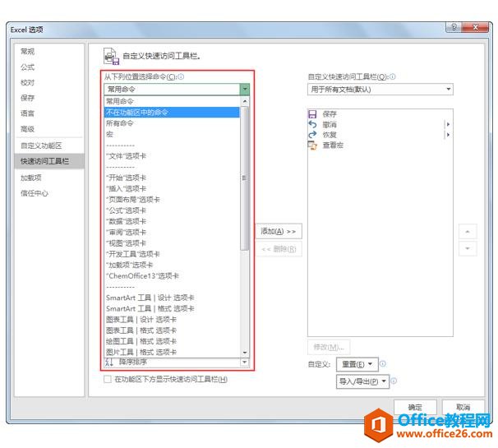Click info icon beside 重置 button

point(383,364)
